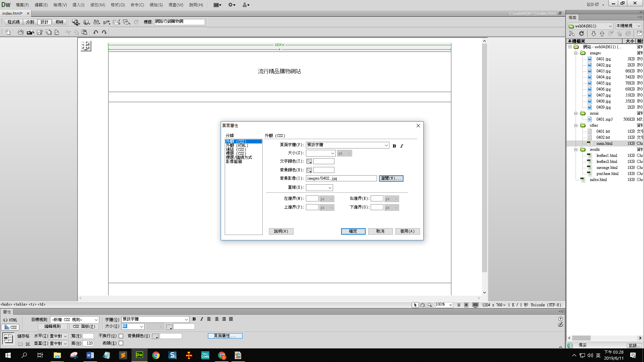Click the Browse in Bridge icon
Image resolution: width=644 pixels, height=362 pixels.
(x=30, y=32)
